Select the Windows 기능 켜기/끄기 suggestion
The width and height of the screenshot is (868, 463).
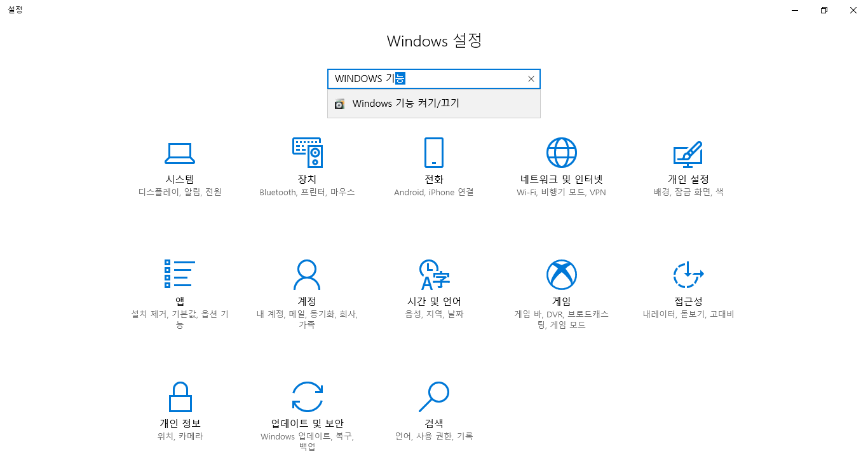point(434,104)
